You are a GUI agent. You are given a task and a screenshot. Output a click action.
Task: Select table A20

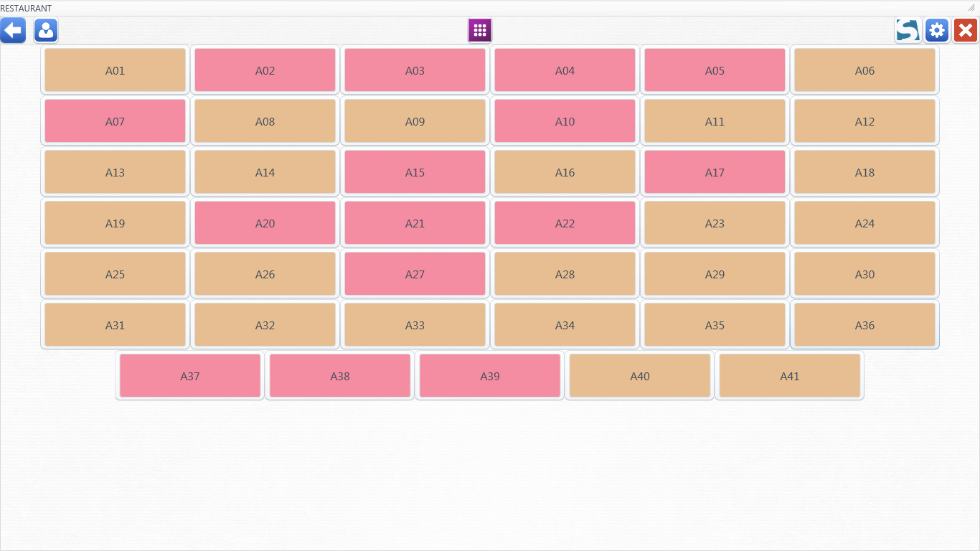point(265,223)
